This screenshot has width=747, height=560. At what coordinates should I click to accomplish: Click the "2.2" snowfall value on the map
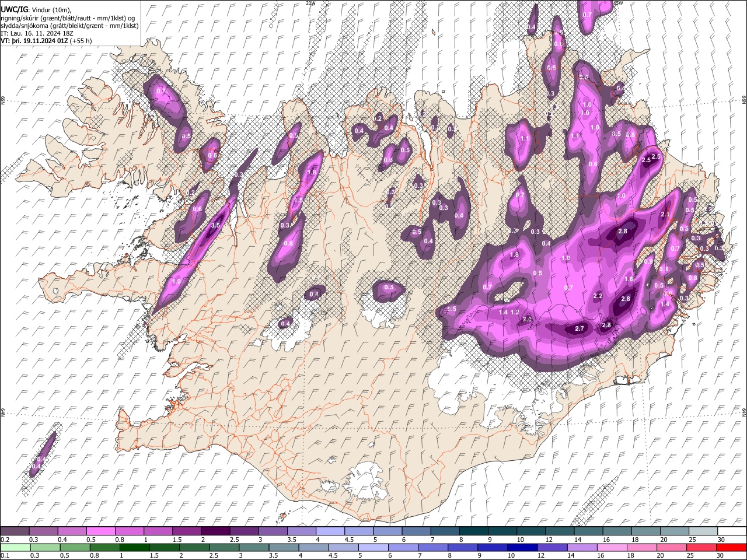[x=598, y=296]
